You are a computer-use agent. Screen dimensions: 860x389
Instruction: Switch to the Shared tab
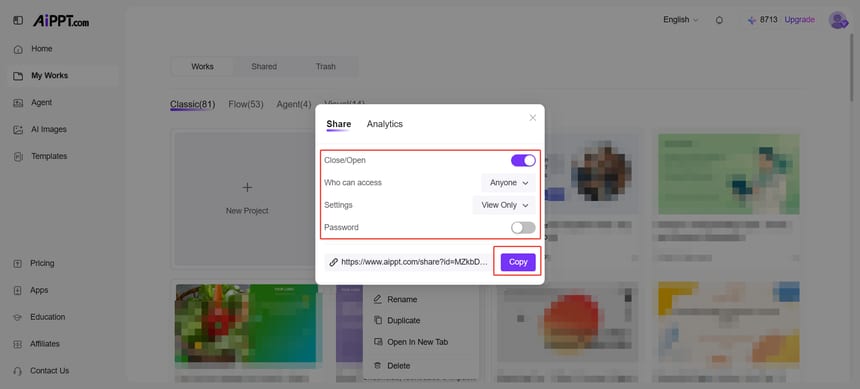[264, 66]
